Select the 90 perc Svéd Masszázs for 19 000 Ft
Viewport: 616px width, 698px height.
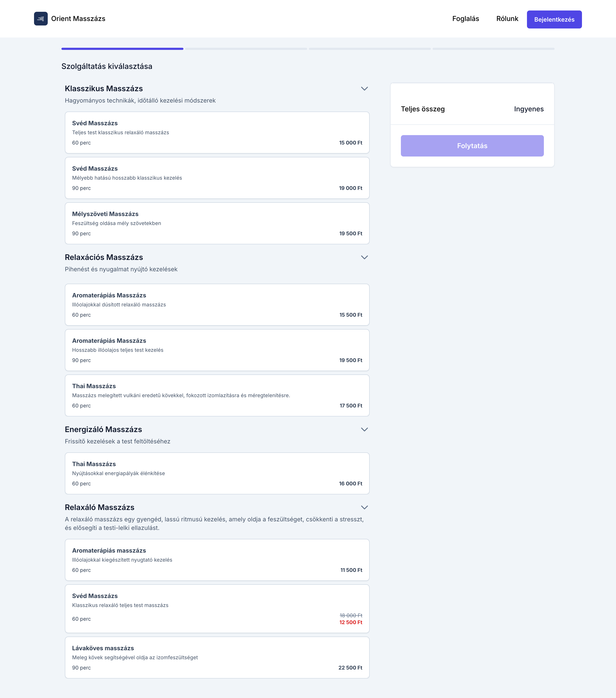[x=217, y=178]
